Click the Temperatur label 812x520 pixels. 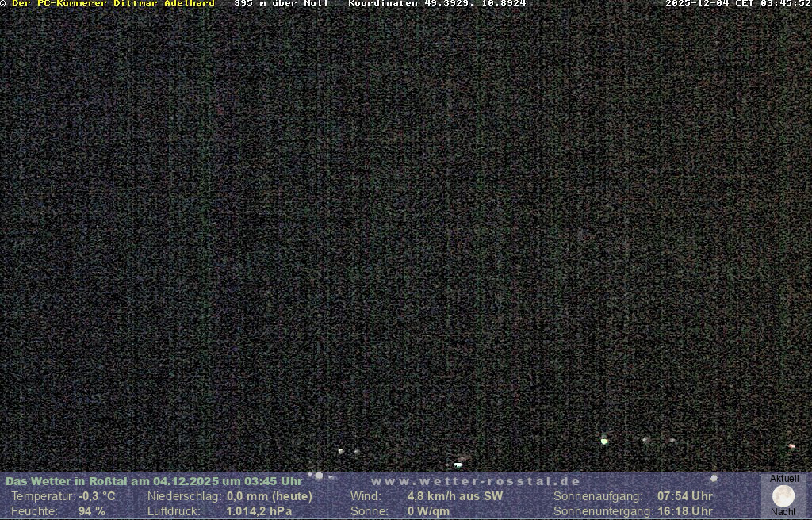(x=43, y=496)
